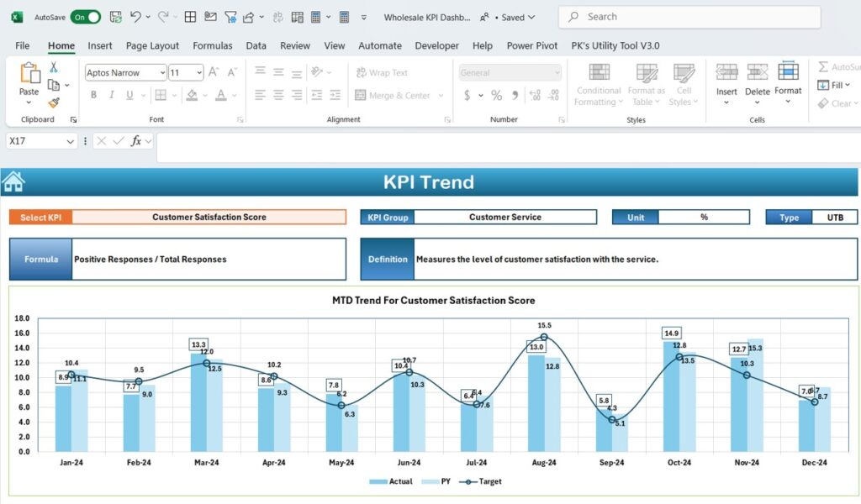Image resolution: width=861 pixels, height=504 pixels.
Task: Open PK's Utility Tool V3.0 tab
Action: pos(615,45)
